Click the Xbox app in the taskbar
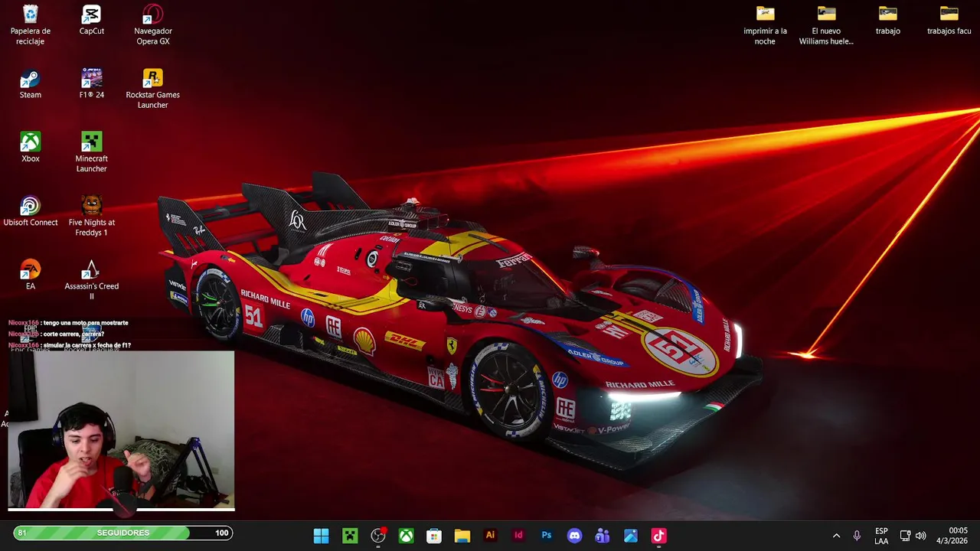 coord(406,536)
